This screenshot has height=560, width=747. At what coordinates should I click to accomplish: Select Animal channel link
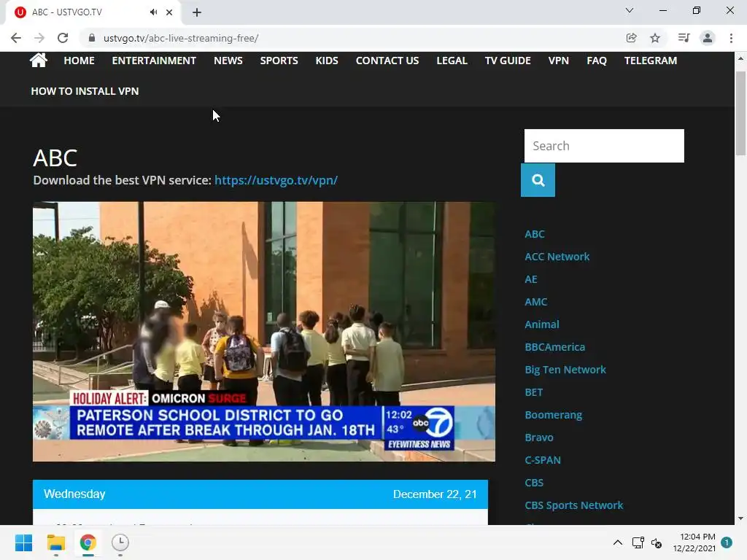542,324
